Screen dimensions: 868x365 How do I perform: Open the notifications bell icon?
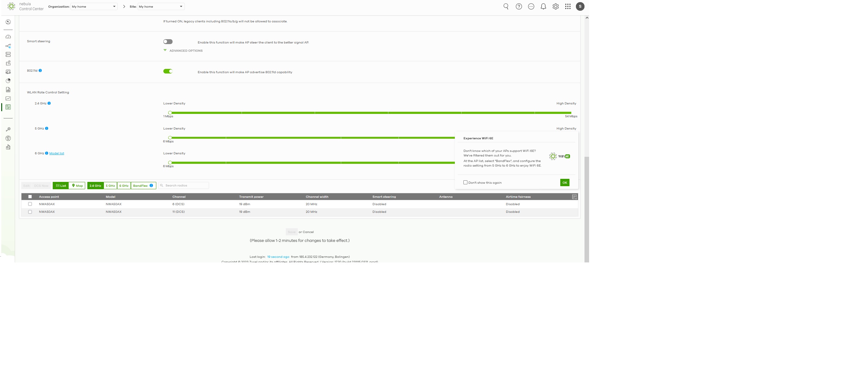pyautogui.click(x=543, y=6)
